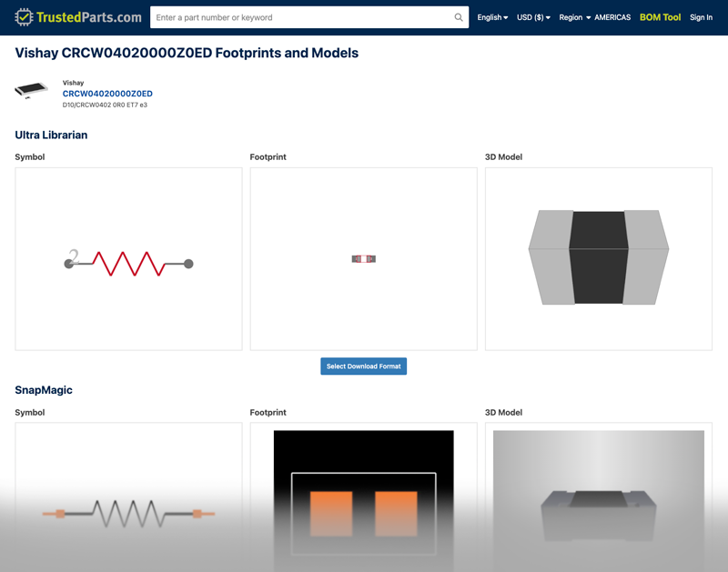Open the BOM Tool link

point(660,17)
